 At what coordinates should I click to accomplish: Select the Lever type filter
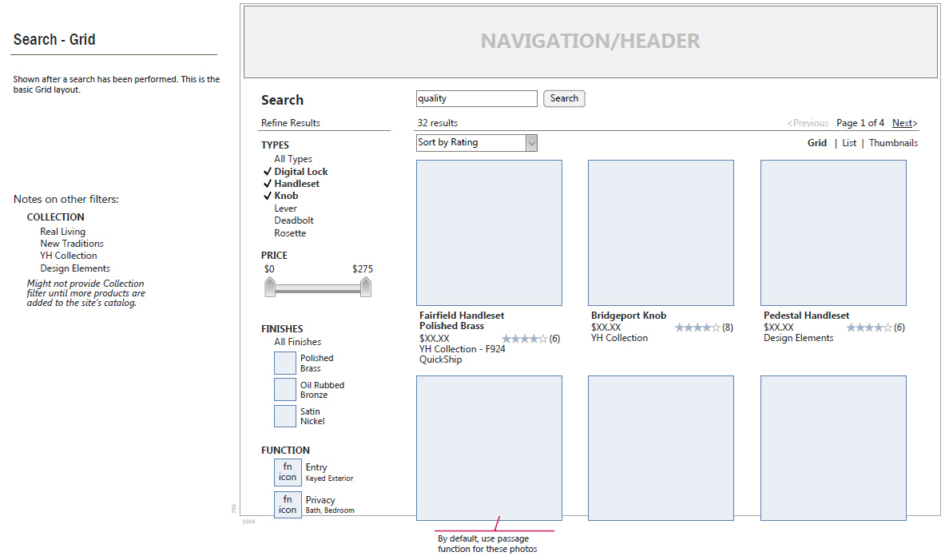286,209
